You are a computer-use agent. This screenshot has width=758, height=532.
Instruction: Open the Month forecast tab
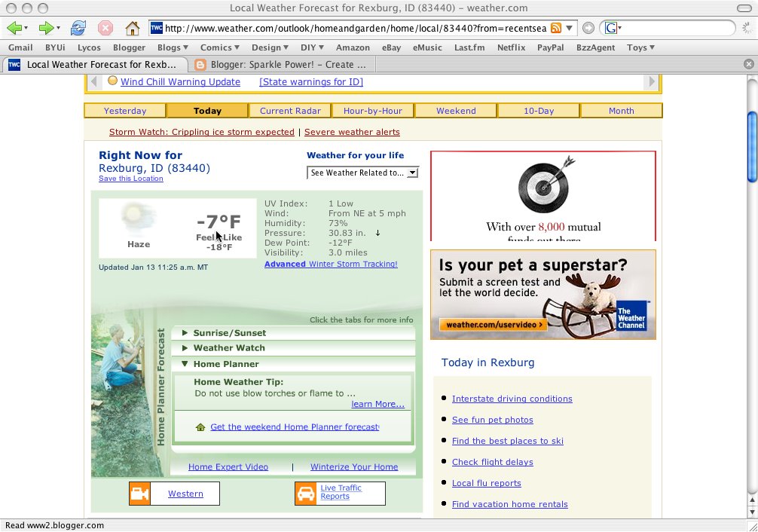621,111
